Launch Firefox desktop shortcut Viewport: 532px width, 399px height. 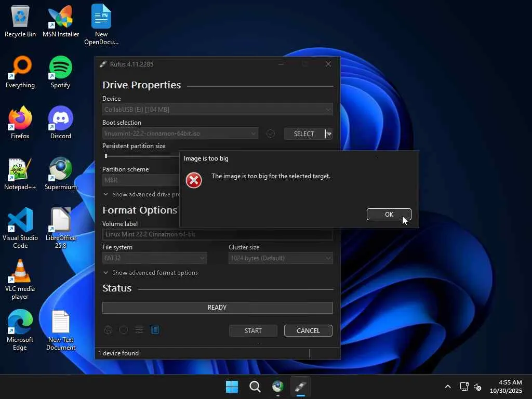pyautogui.click(x=20, y=123)
